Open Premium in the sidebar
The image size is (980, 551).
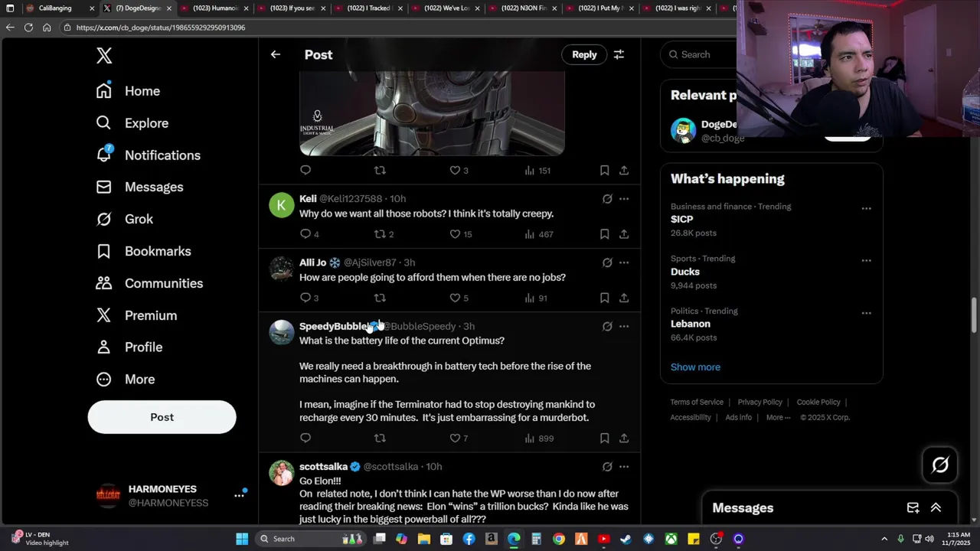[136, 315]
